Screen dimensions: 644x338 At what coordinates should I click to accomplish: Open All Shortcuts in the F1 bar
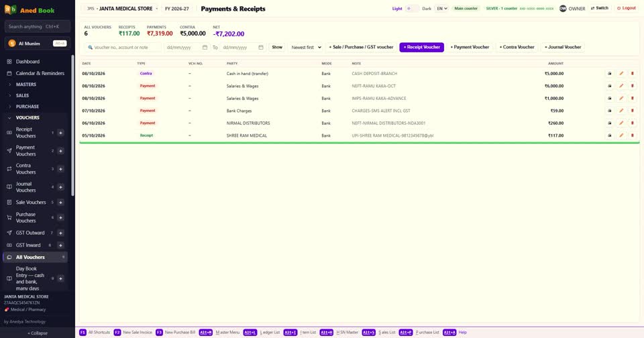[x=95, y=332]
